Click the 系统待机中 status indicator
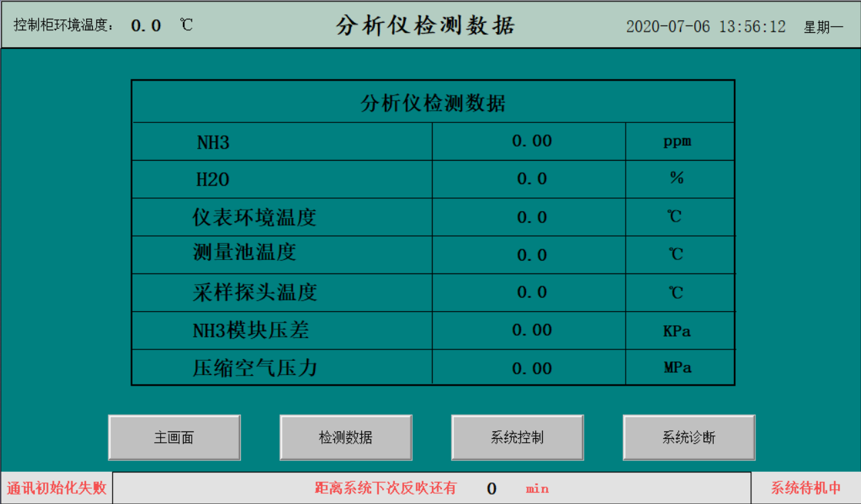This screenshot has width=861, height=504. click(x=806, y=489)
